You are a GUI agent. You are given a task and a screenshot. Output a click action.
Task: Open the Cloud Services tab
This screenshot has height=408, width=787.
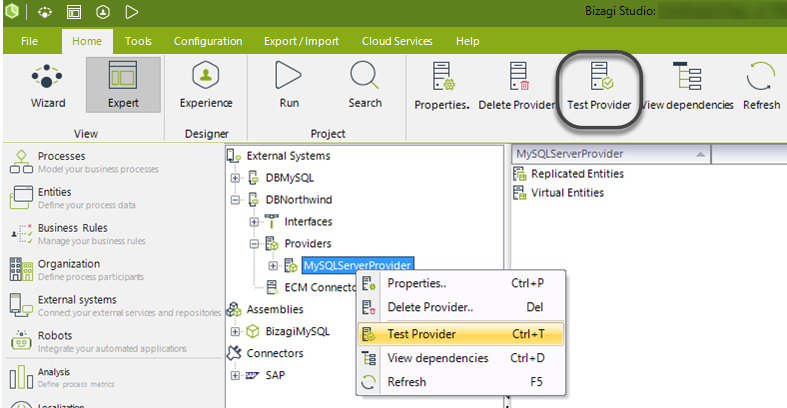(x=397, y=41)
